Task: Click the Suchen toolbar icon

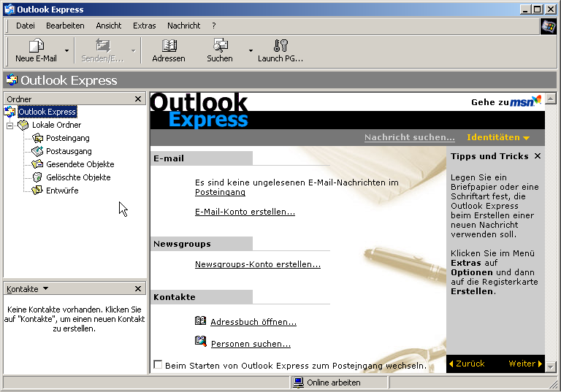Action: 221,46
